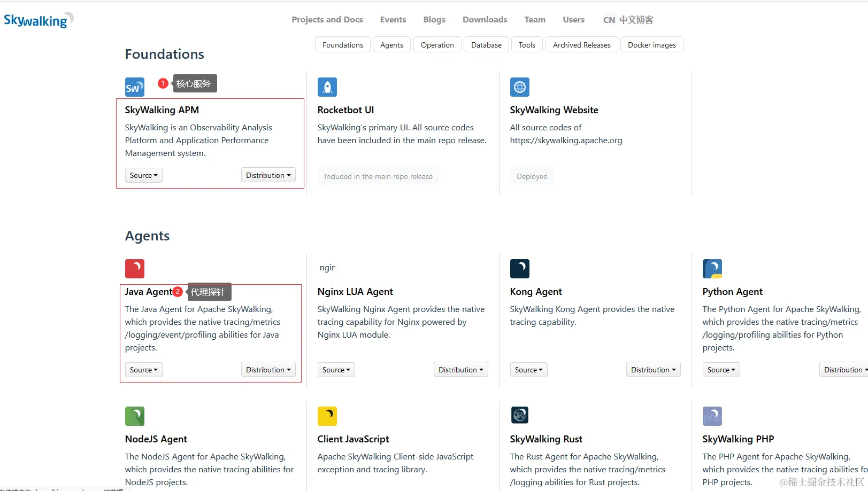The width and height of the screenshot is (868, 491).
Task: Jump to Agents section button
Action: pos(392,45)
